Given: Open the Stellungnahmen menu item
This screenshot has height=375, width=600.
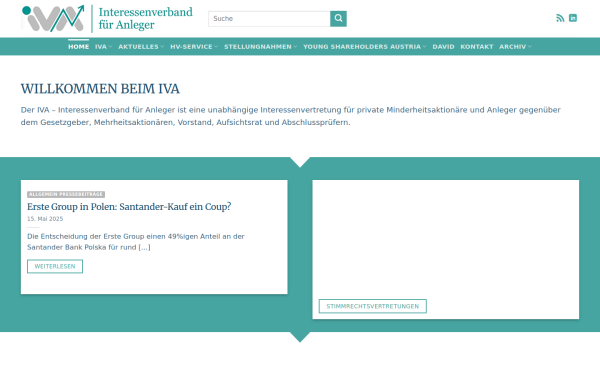Looking at the screenshot, I should [x=258, y=47].
